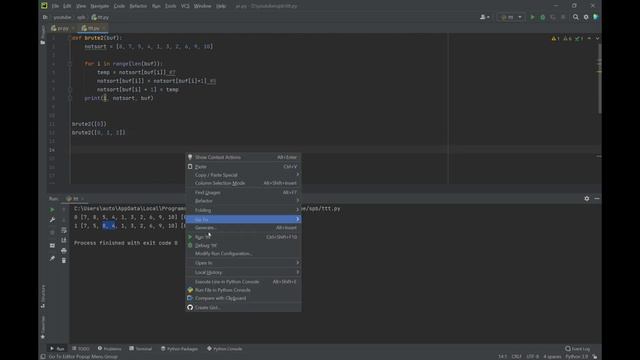
Task: Open Terminal tool window tab
Action: [x=140, y=349]
